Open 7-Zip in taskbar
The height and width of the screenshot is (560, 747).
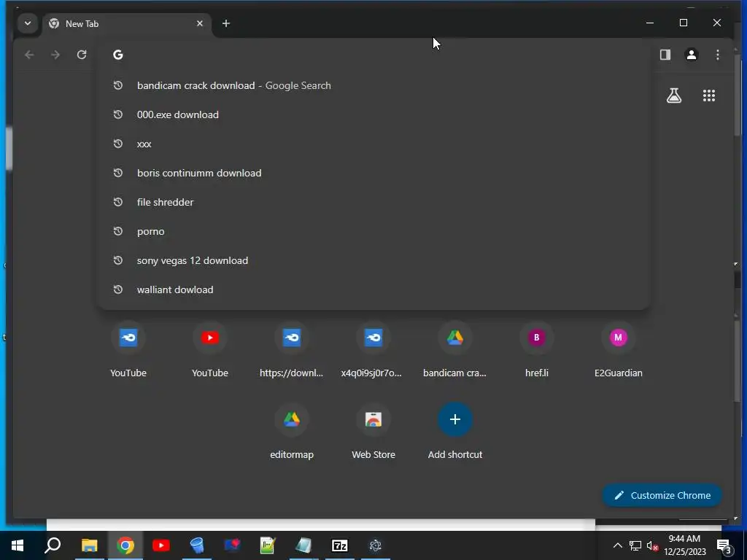(340, 545)
